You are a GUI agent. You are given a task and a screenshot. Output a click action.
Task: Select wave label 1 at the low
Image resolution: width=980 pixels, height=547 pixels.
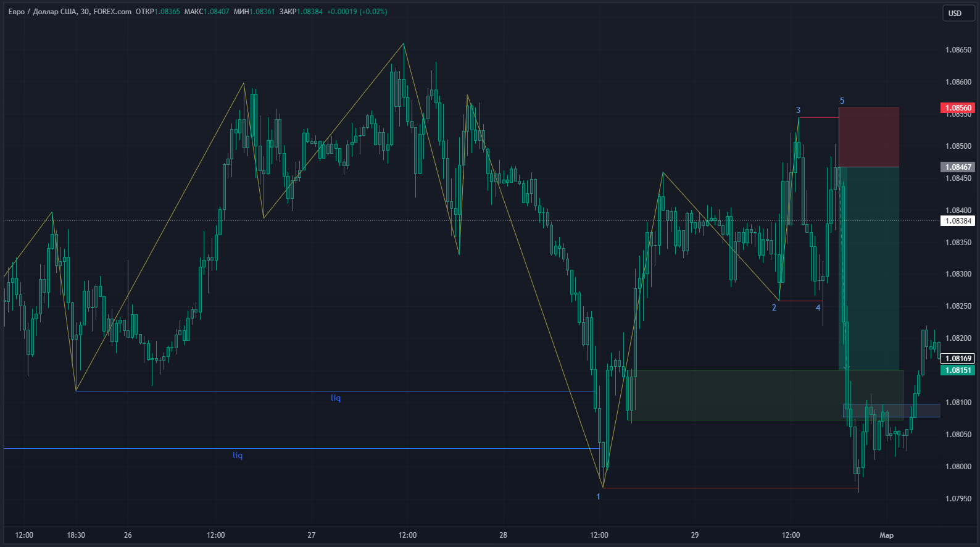(x=598, y=496)
